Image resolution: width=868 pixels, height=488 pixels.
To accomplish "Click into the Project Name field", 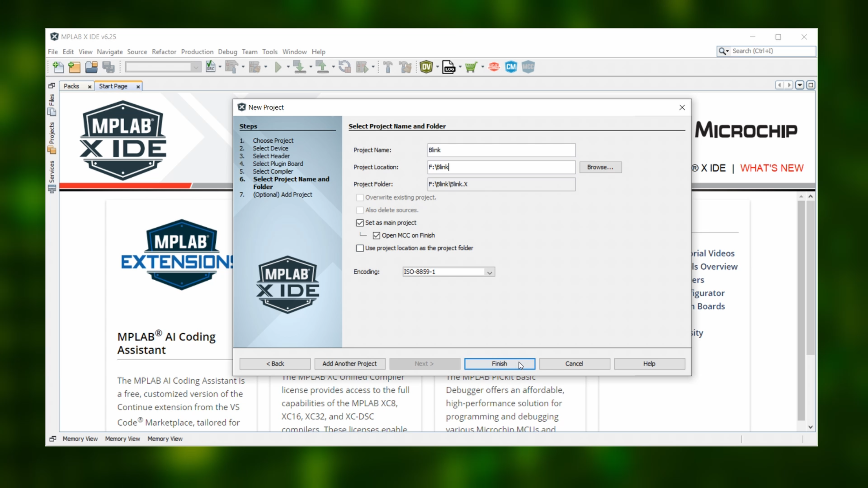I will point(501,150).
